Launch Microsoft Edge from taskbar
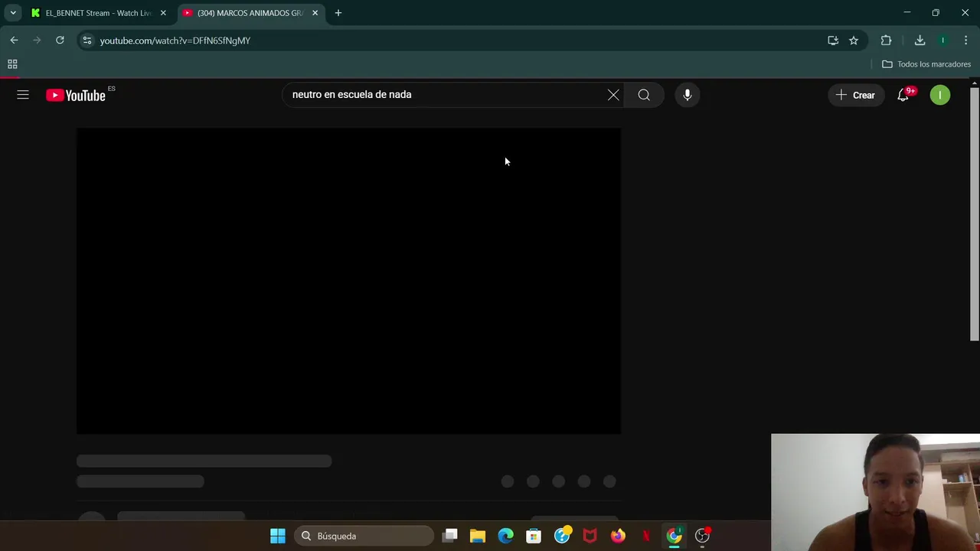 pyautogui.click(x=506, y=536)
